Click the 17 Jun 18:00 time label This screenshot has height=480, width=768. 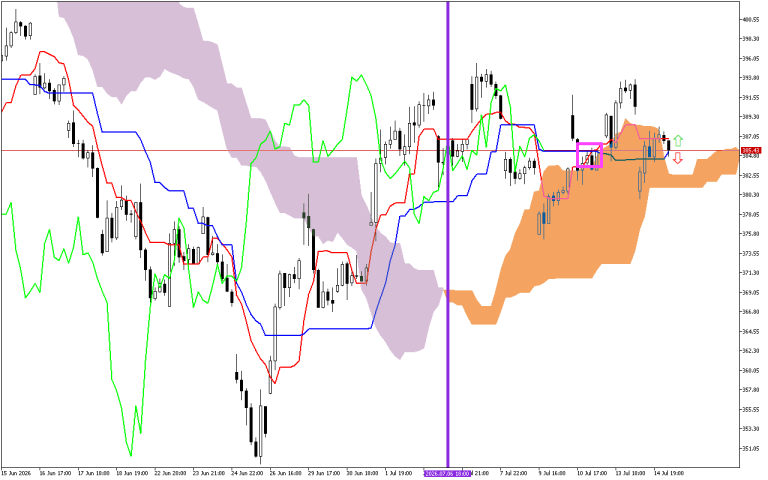(93, 474)
